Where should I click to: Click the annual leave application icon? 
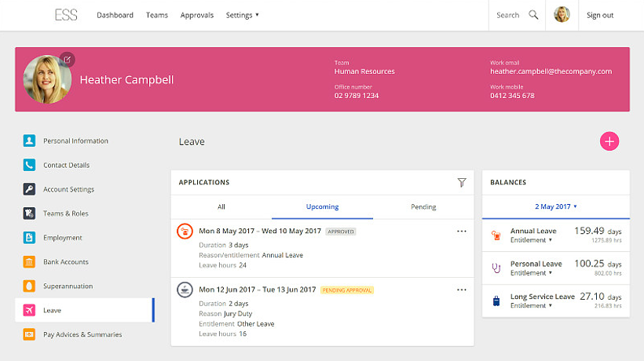point(185,232)
